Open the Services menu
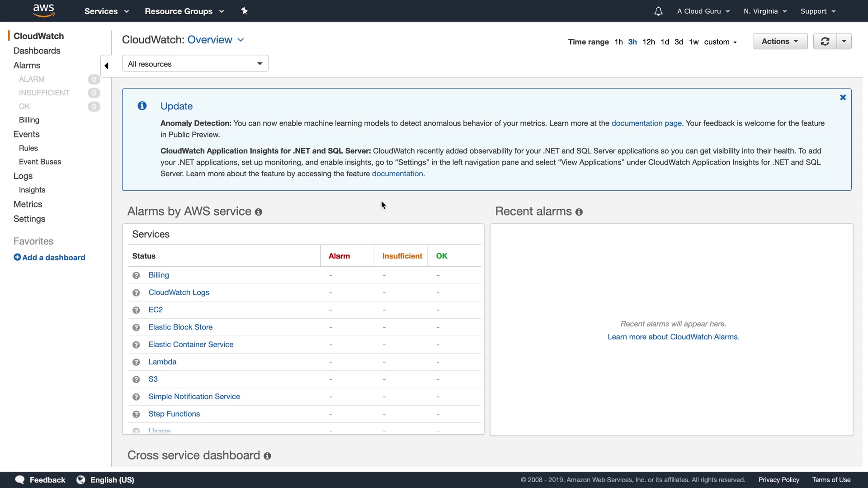 pos(107,11)
